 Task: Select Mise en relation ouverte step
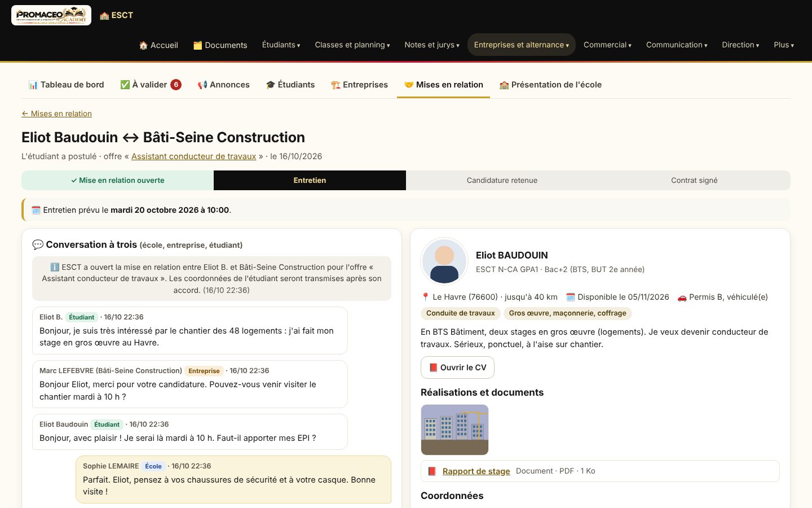[x=117, y=180]
